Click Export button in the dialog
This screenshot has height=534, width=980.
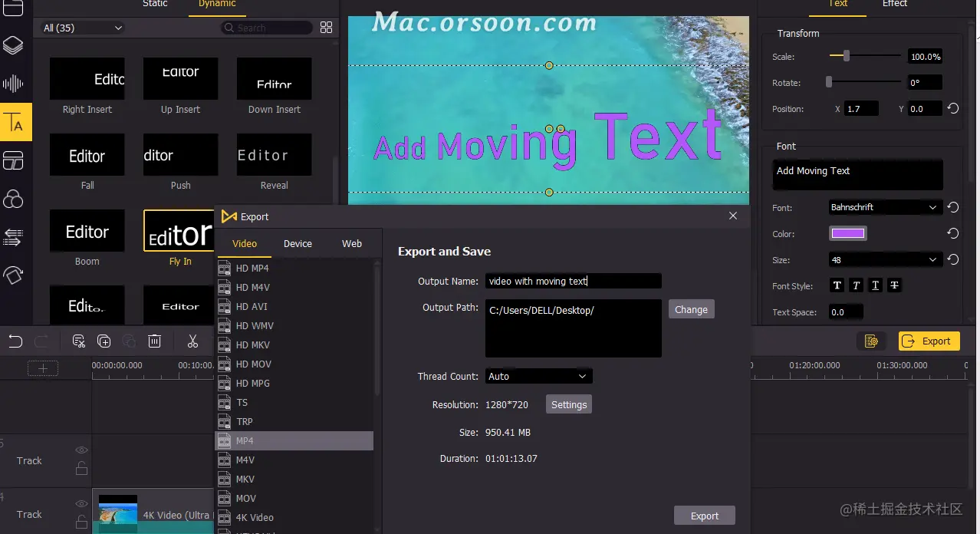point(704,516)
